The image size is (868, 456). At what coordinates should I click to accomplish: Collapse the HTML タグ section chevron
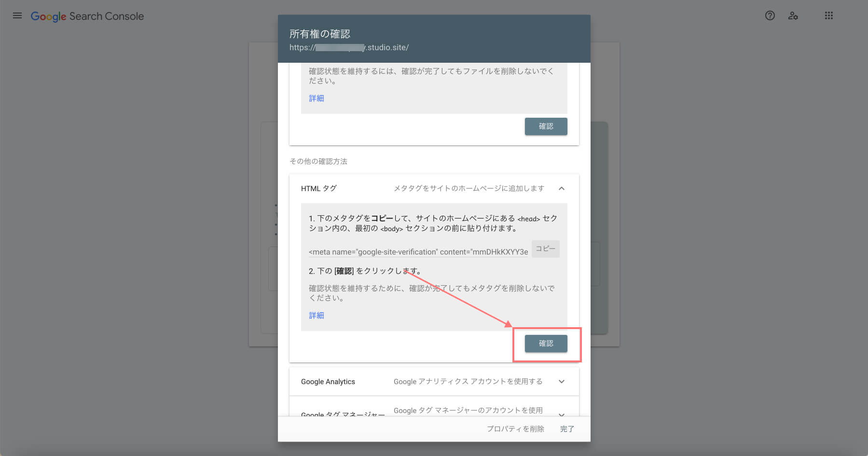pos(562,189)
